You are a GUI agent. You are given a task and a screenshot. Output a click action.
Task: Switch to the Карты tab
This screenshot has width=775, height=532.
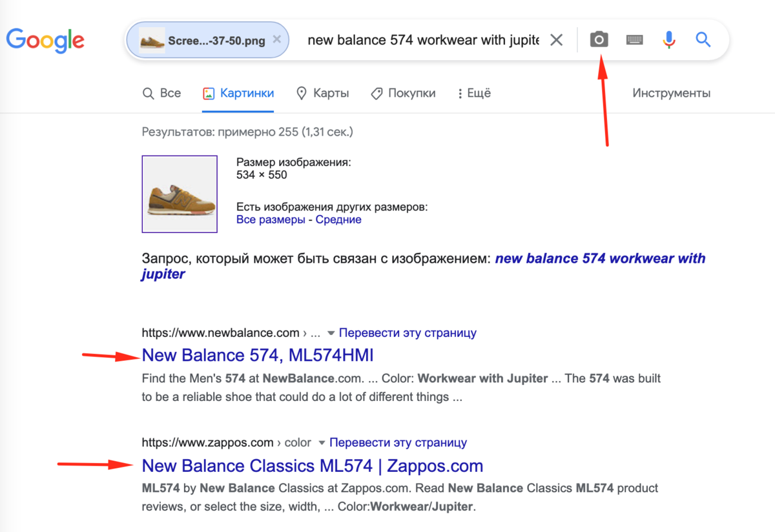tap(322, 93)
